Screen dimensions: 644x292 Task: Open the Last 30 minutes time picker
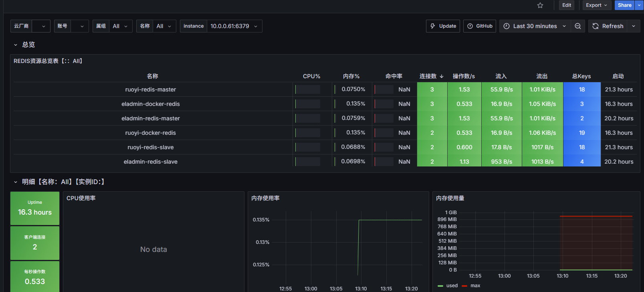[x=535, y=26]
